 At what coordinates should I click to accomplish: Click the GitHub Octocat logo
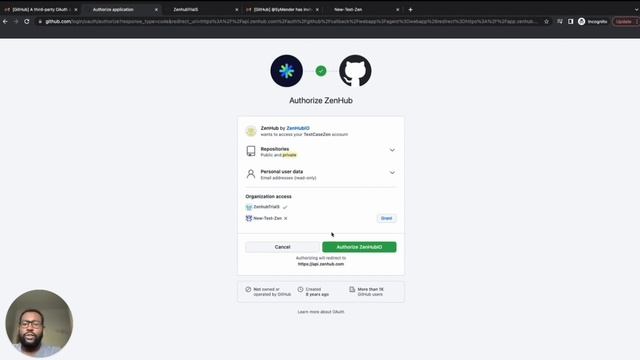[355, 71]
